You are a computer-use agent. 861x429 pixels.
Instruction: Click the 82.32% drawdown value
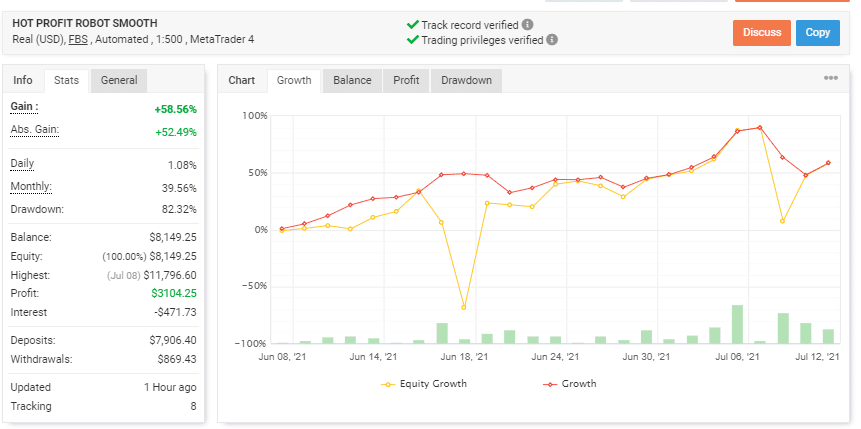click(x=180, y=209)
